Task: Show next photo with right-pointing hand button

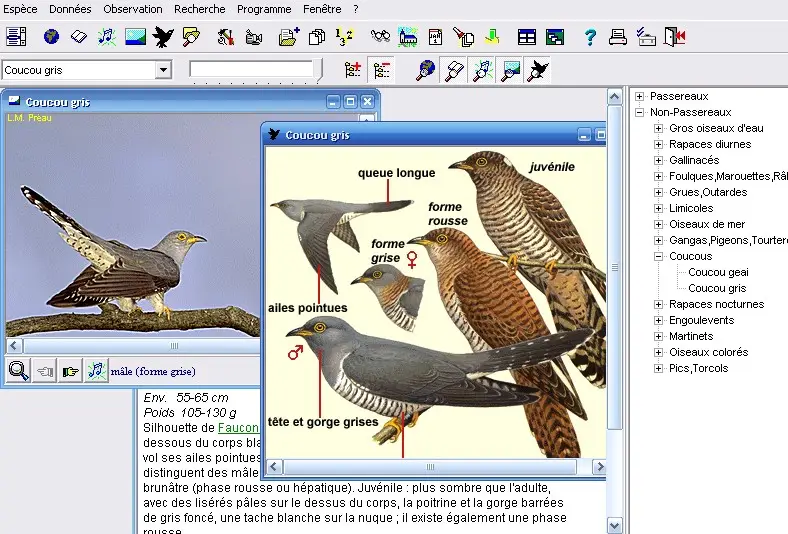Action: point(70,371)
